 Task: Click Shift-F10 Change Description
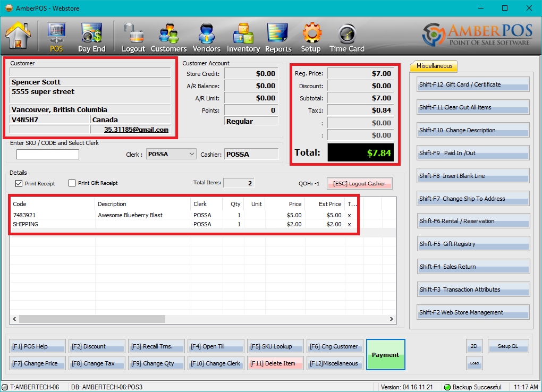coord(473,130)
